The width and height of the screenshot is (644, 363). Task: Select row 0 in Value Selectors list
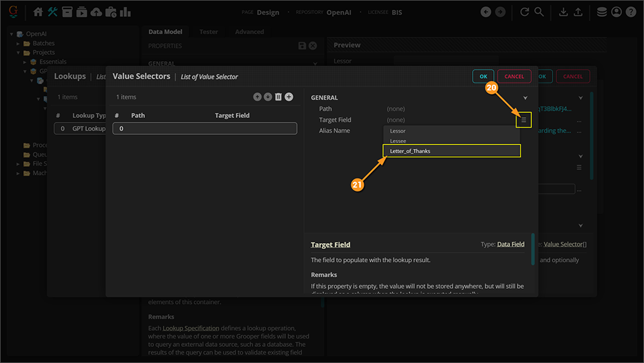[x=204, y=128]
